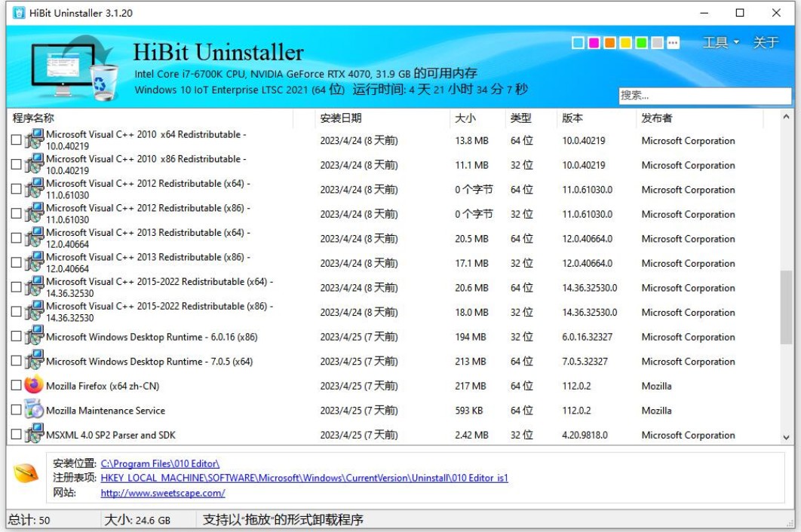This screenshot has height=532, width=801.
Task: Check the Mozilla Firefox checkbox
Action: pos(17,385)
